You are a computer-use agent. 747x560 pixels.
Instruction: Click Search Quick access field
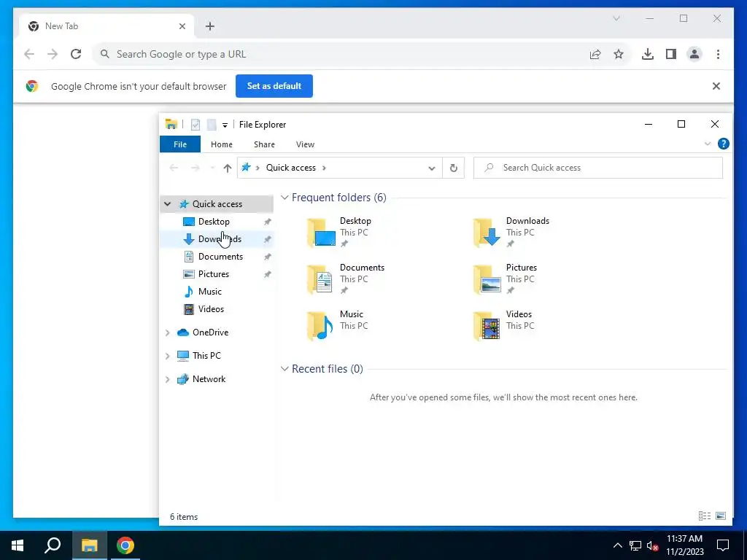(x=598, y=168)
